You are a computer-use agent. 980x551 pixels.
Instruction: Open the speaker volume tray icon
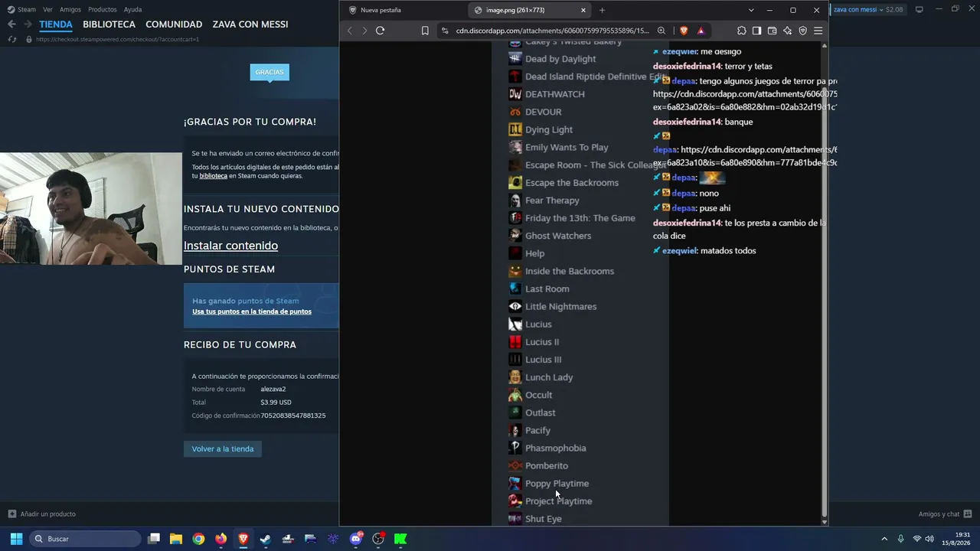click(929, 539)
